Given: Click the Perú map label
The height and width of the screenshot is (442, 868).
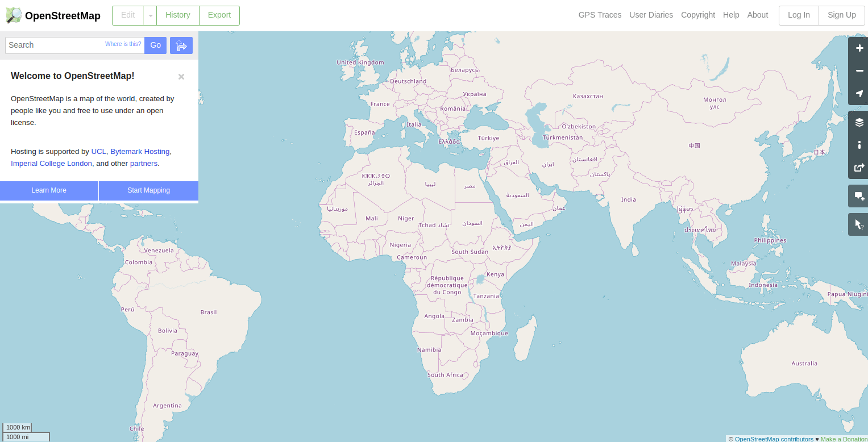Looking at the screenshot, I should (127, 310).
